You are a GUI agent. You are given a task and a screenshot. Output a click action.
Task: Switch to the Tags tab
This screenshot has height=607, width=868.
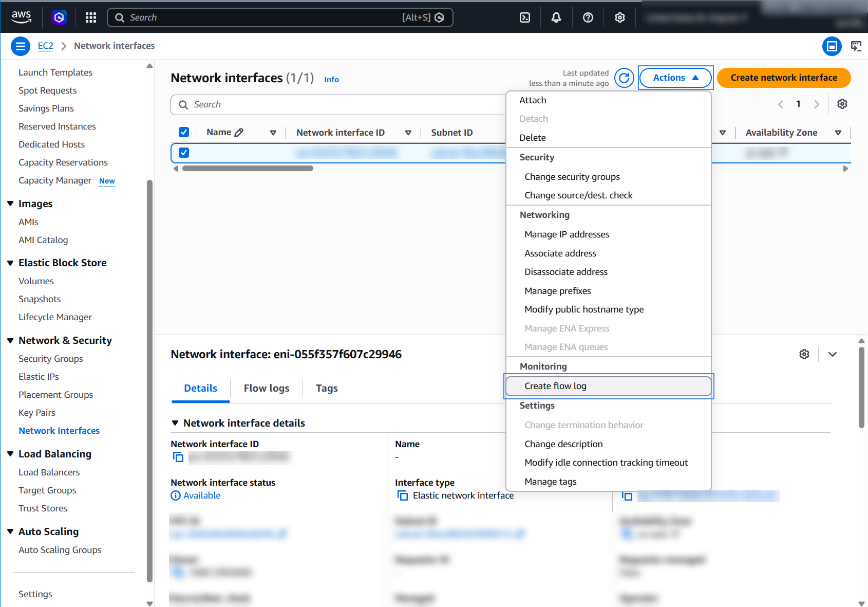327,388
